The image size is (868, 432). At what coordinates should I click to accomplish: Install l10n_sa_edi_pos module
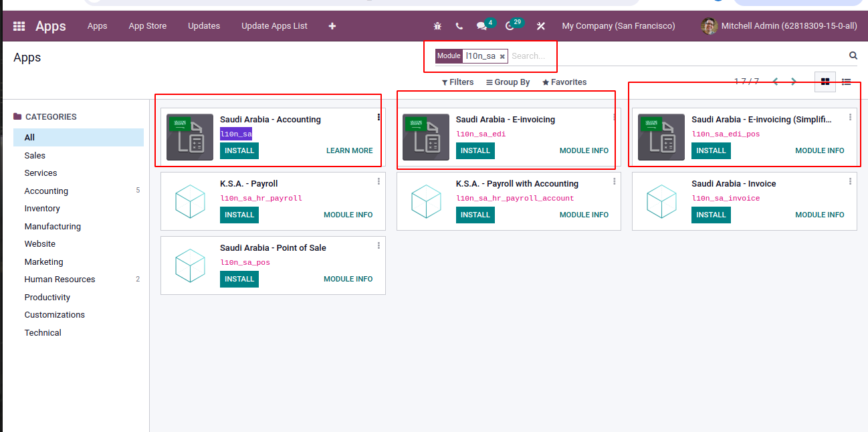[x=711, y=150]
